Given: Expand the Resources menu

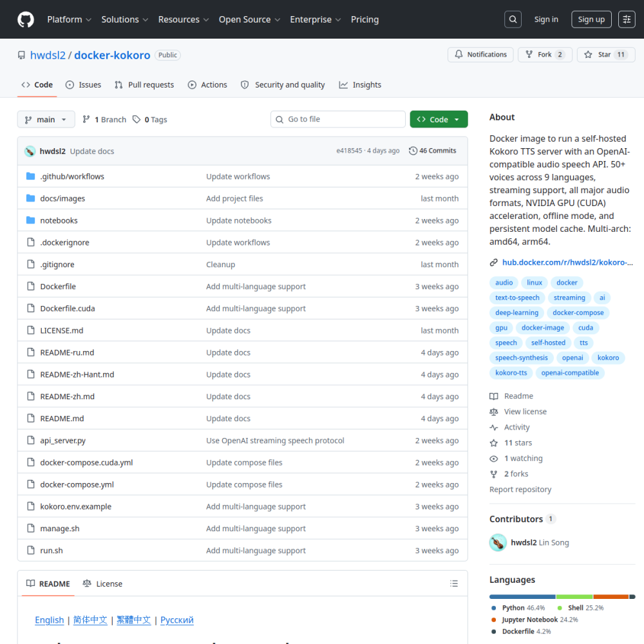Looking at the screenshot, I should tap(183, 19).
